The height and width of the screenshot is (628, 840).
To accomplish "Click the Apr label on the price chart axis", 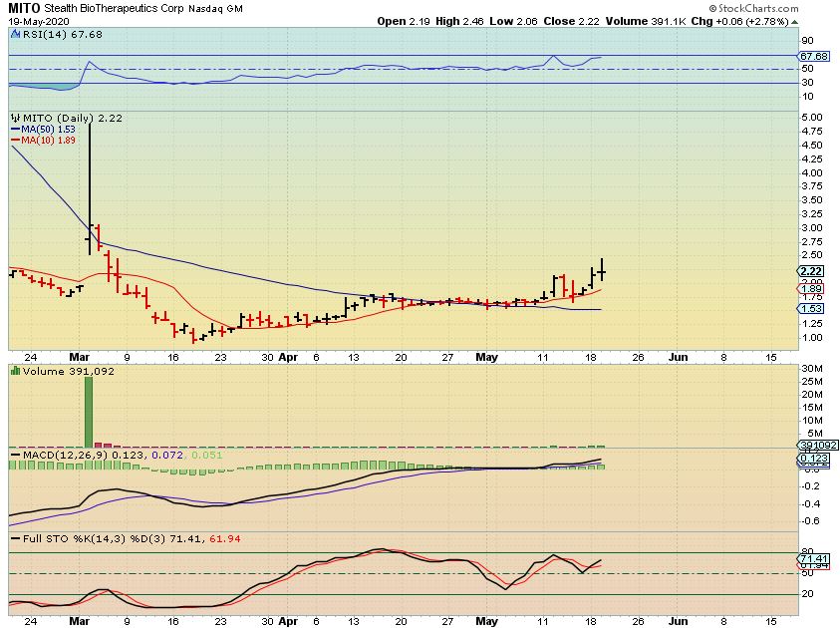I will [288, 358].
